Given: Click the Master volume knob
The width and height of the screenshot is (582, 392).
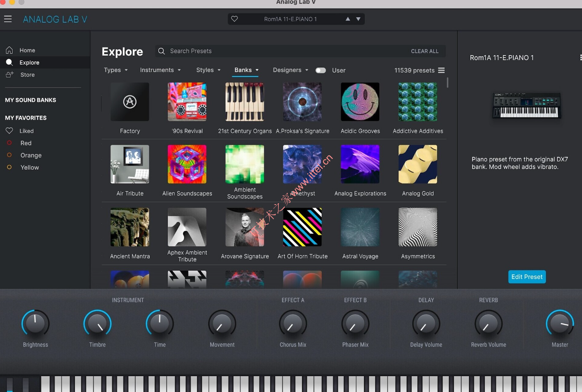Looking at the screenshot, I should coord(560,324).
